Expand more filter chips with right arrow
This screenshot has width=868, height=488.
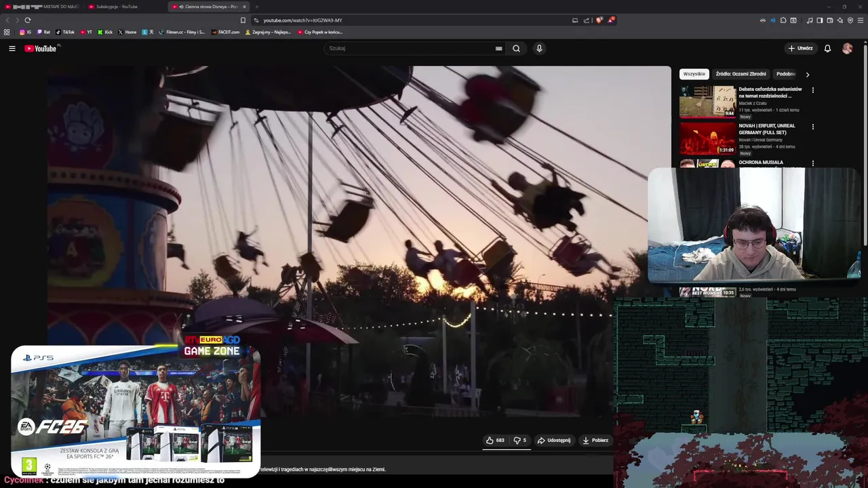[x=807, y=75]
